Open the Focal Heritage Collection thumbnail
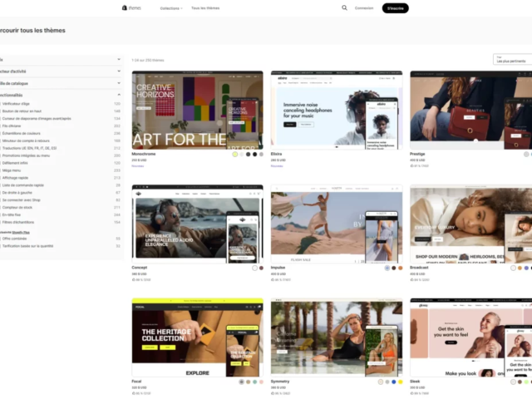Image resolution: width=532 pixels, height=399 pixels. pyautogui.click(x=197, y=337)
